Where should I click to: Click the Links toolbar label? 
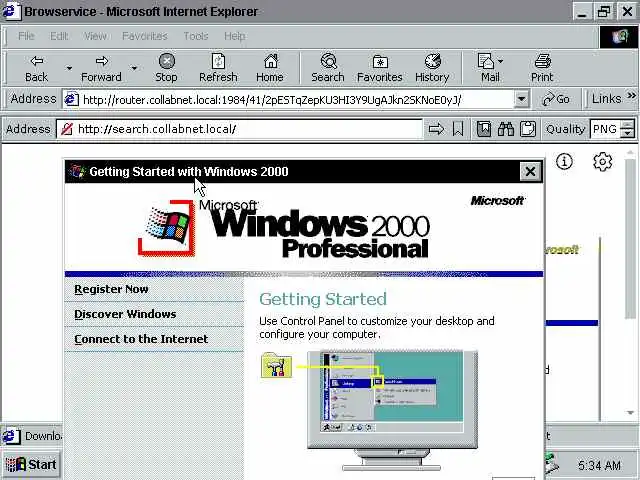607,99
